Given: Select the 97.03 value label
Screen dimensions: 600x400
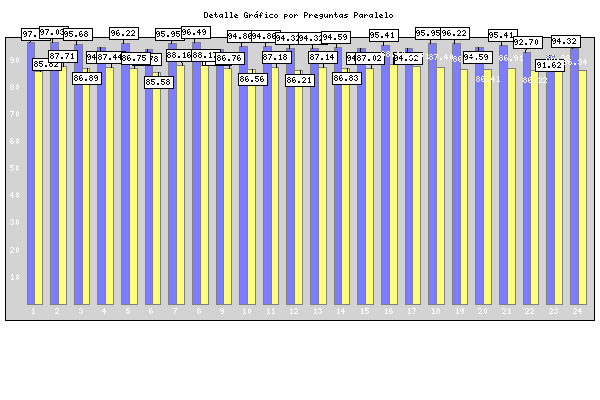Looking at the screenshot, I should tap(54, 32).
